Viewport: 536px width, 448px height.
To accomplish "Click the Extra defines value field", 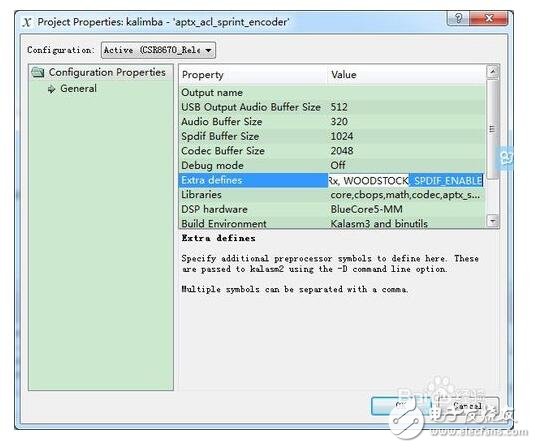I will point(406,180).
